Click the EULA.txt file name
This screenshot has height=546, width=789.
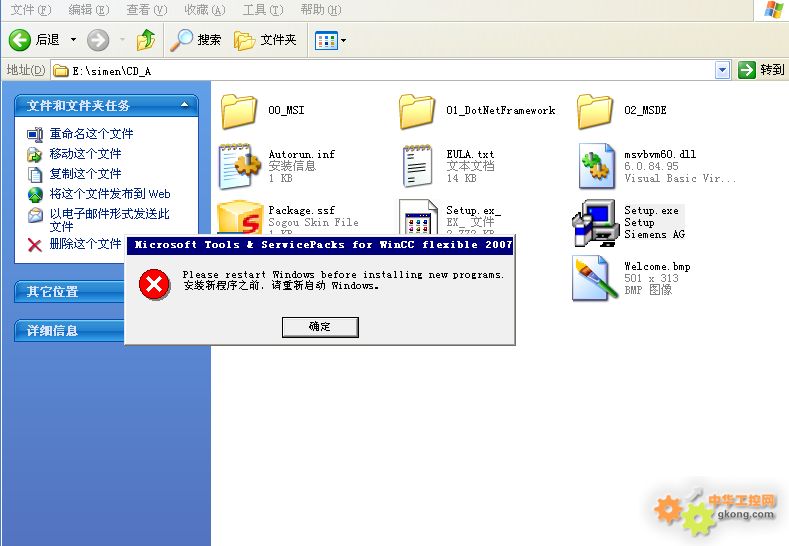pos(470,154)
